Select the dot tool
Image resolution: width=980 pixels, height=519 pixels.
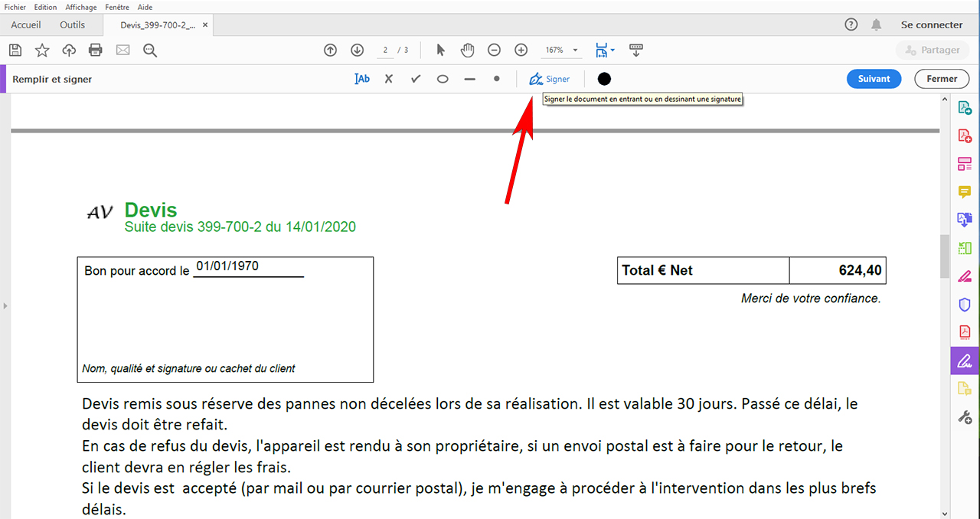pyautogui.click(x=497, y=78)
